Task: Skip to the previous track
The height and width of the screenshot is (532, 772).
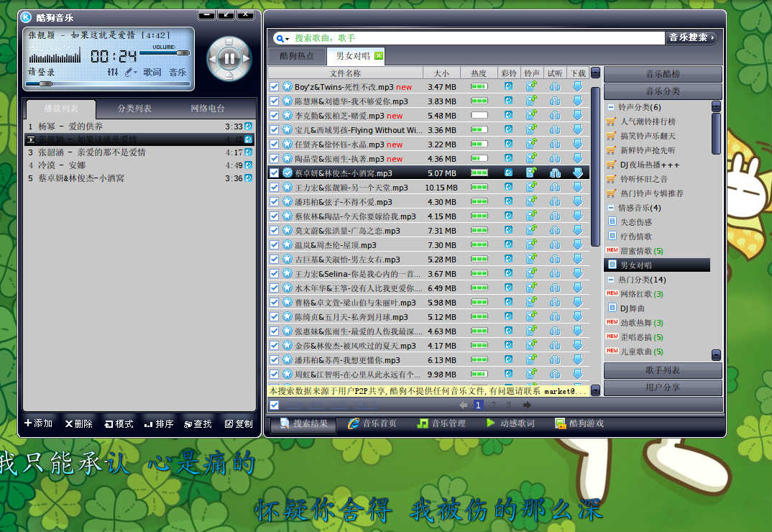Action: coord(212,59)
